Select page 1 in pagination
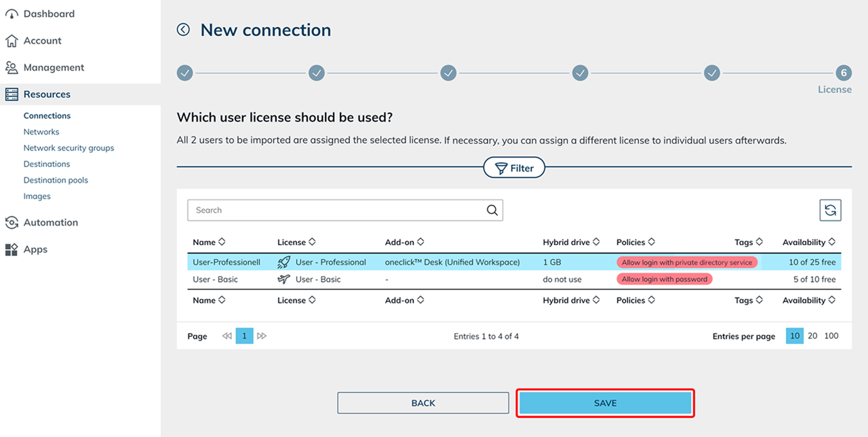This screenshot has height=437, width=868. pyautogui.click(x=244, y=336)
